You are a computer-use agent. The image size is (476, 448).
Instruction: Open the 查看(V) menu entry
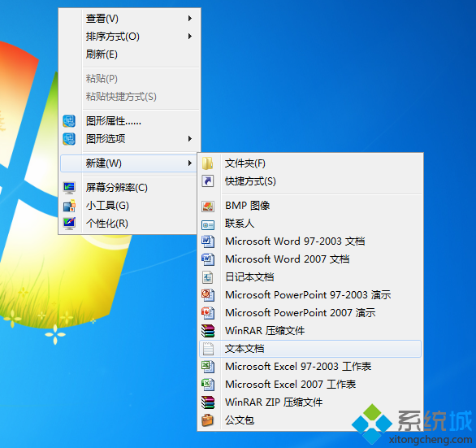(130, 19)
